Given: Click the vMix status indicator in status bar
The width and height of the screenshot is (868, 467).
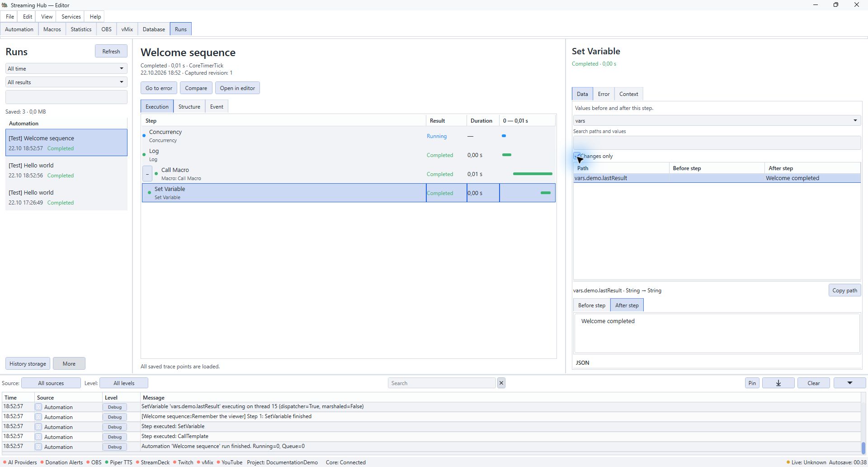Looking at the screenshot, I should pos(205,462).
